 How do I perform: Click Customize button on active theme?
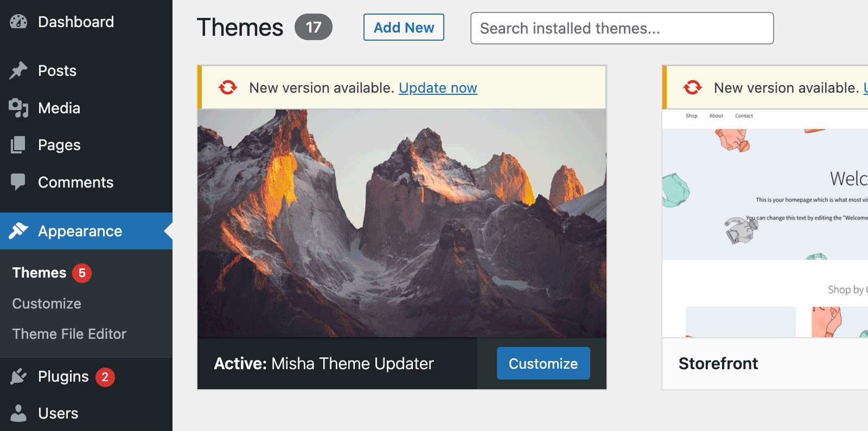(543, 363)
